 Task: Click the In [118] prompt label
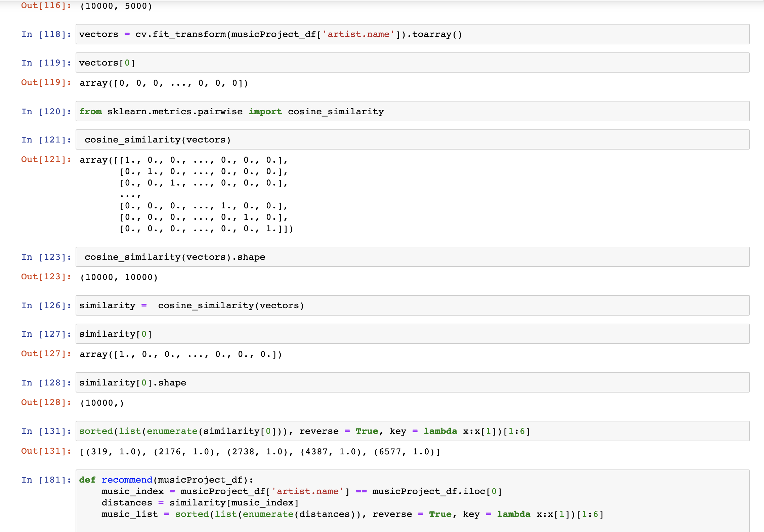[46, 34]
